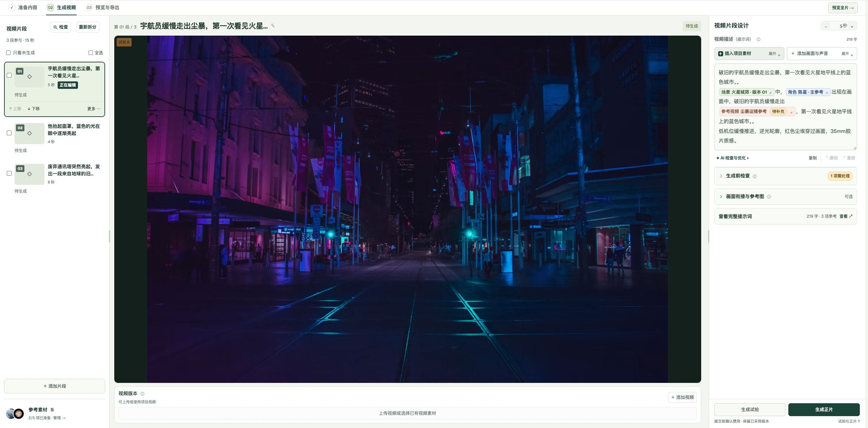Open 查看完整提示词 via 查看 link
Image resolution: width=868 pixels, height=428 pixels.
pyautogui.click(x=846, y=216)
